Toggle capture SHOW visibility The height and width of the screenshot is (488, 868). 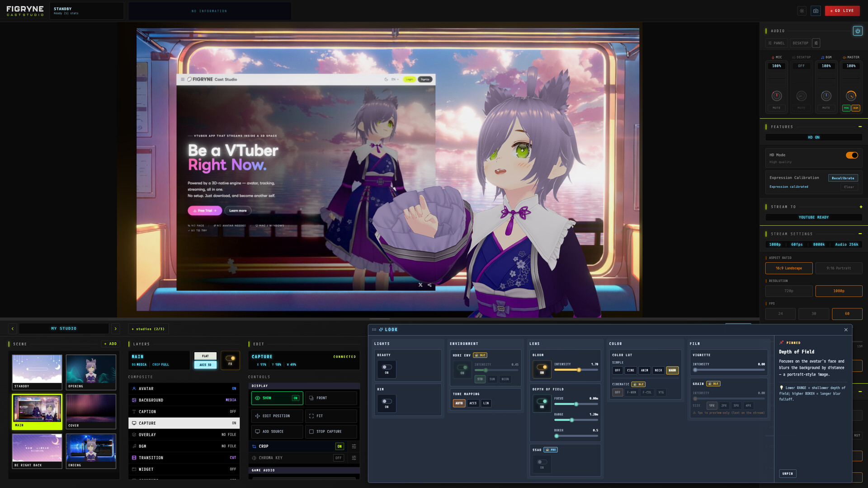coord(277,398)
